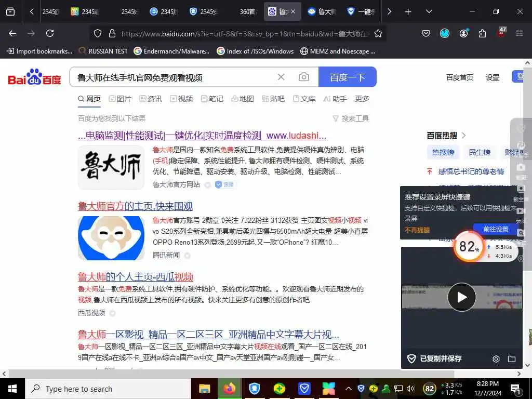
Task: Open hot search 感悟总书记的尊老情
Action: 471,171
